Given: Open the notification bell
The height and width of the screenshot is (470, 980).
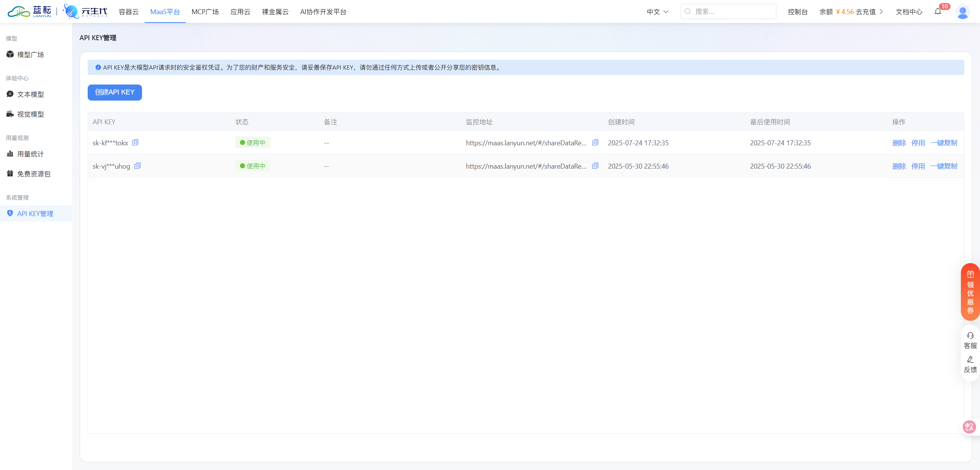Looking at the screenshot, I should (938, 11).
